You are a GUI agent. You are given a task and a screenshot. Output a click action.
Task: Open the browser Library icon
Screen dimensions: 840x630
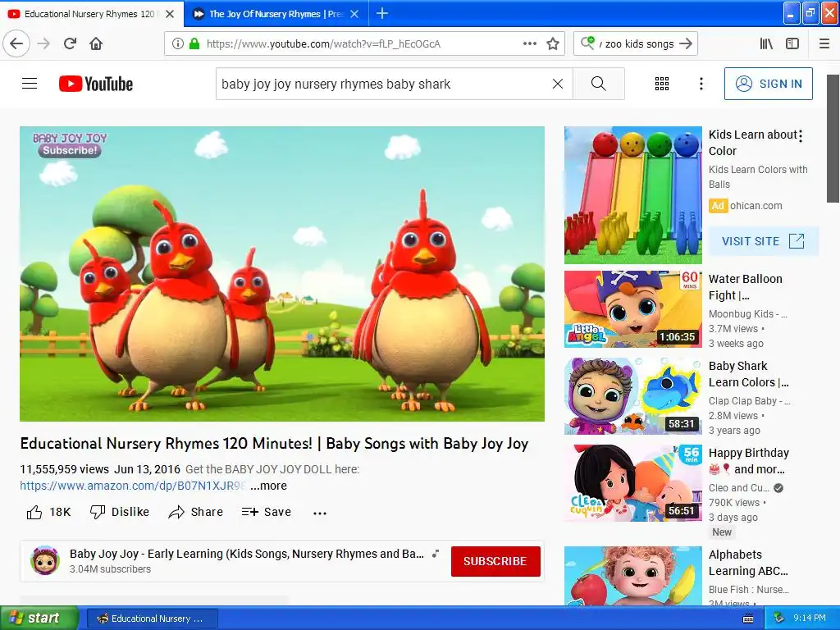point(766,43)
